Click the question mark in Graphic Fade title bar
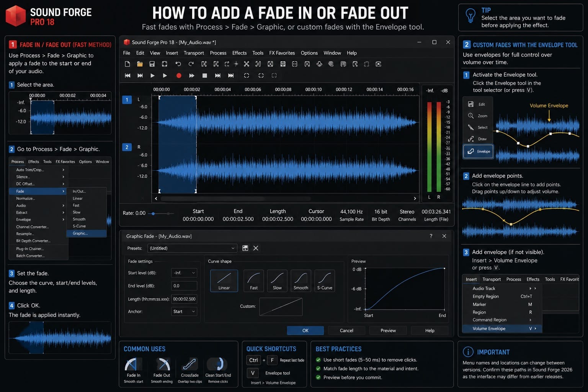The image size is (588, 392). (x=431, y=236)
